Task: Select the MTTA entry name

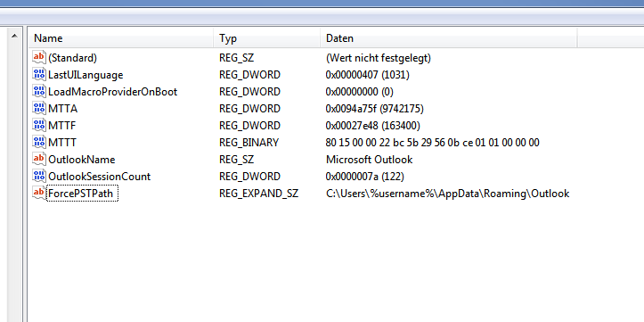Action: click(x=63, y=109)
